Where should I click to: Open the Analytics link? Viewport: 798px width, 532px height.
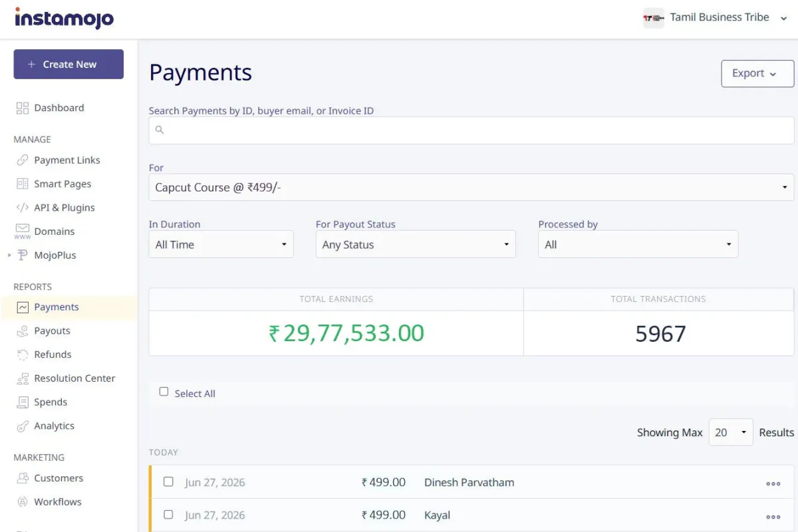coord(54,426)
